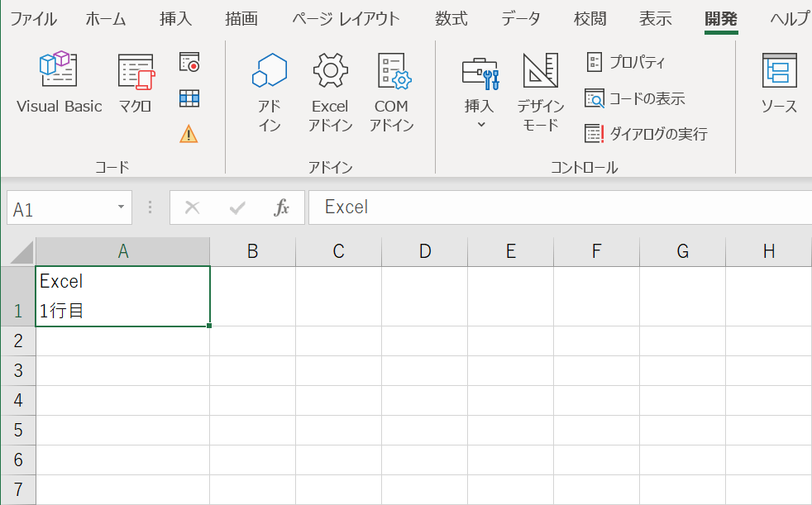Open the ファイル menu
The height and width of the screenshot is (505, 812).
tap(33, 18)
